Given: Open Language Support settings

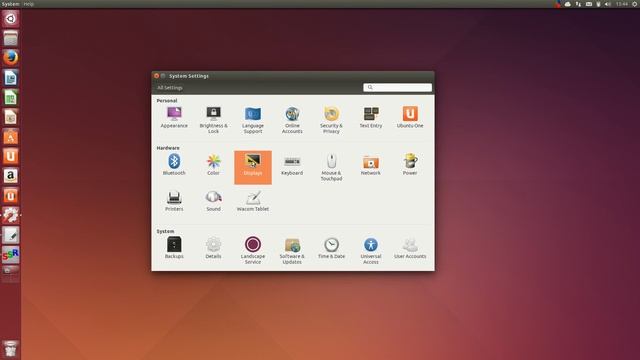Looking at the screenshot, I should point(253,120).
